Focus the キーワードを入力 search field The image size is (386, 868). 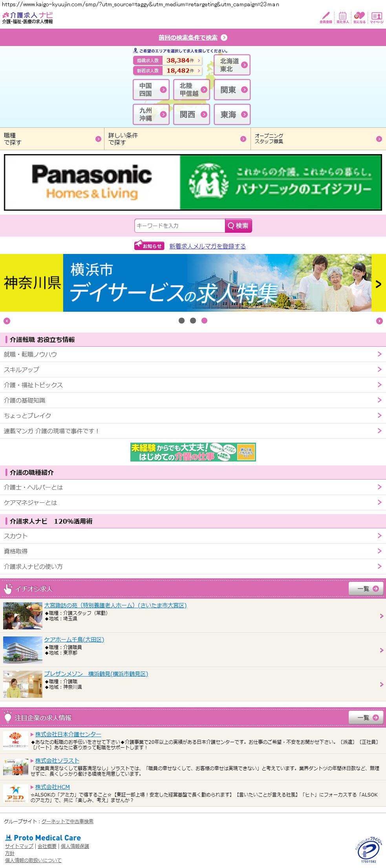pyautogui.click(x=180, y=226)
